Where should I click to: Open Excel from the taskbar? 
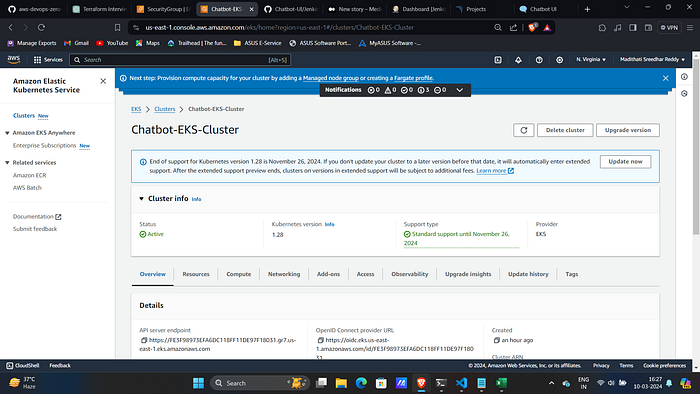pyautogui.click(x=501, y=383)
